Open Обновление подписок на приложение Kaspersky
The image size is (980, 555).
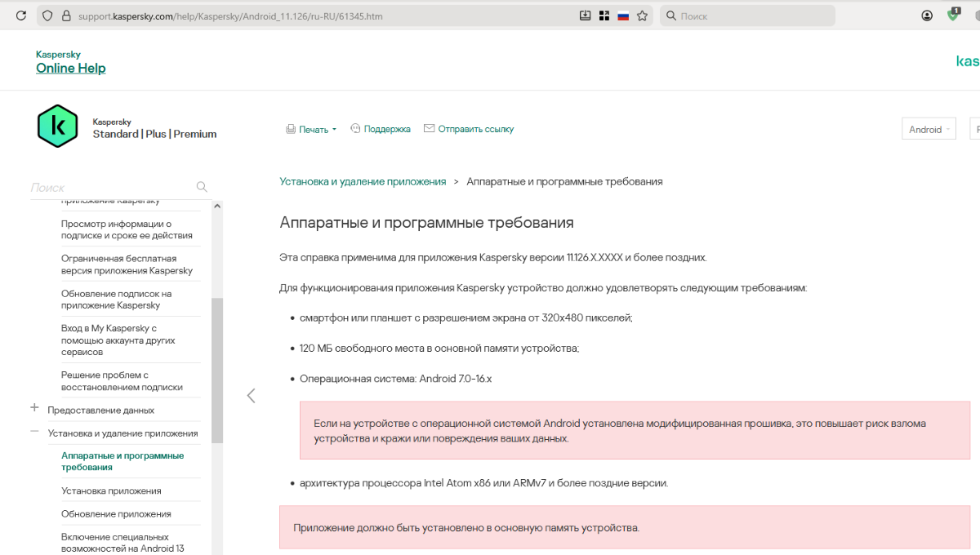[x=116, y=300]
